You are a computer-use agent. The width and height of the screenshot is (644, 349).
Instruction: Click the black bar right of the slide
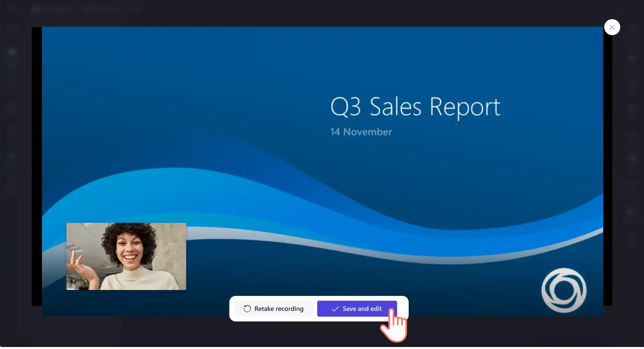click(x=608, y=166)
